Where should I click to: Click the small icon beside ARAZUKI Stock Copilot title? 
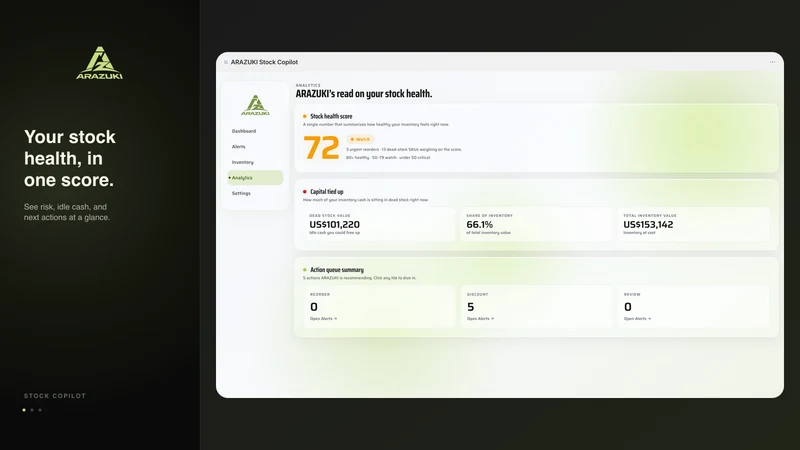click(226, 62)
